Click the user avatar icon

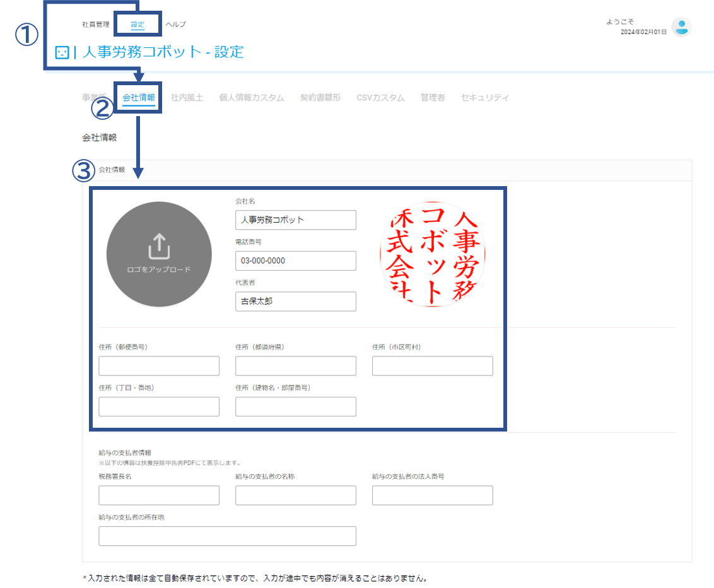(x=681, y=27)
